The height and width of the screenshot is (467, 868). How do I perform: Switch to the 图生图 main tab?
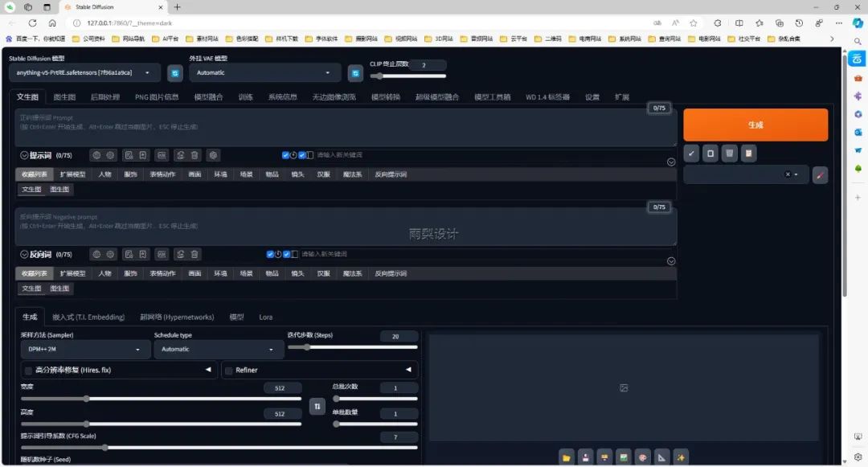pyautogui.click(x=65, y=96)
